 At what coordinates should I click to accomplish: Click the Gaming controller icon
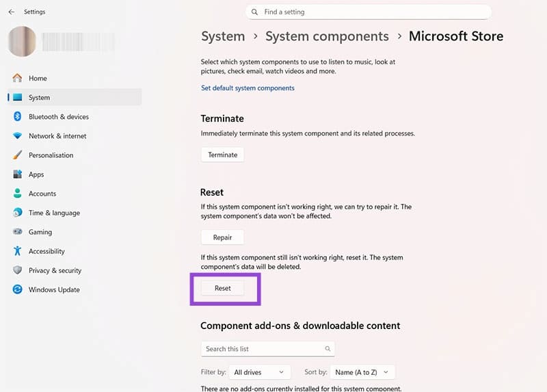coord(18,231)
